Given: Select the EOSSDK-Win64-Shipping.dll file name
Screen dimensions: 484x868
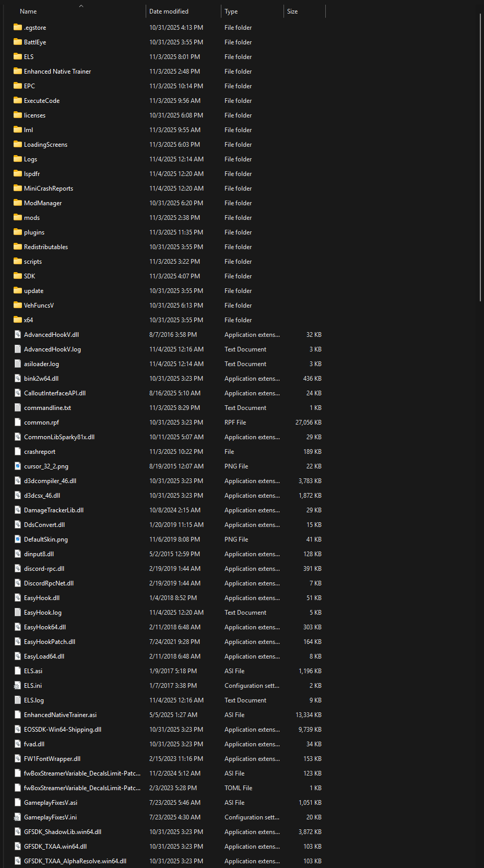Looking at the screenshot, I should point(63,730).
